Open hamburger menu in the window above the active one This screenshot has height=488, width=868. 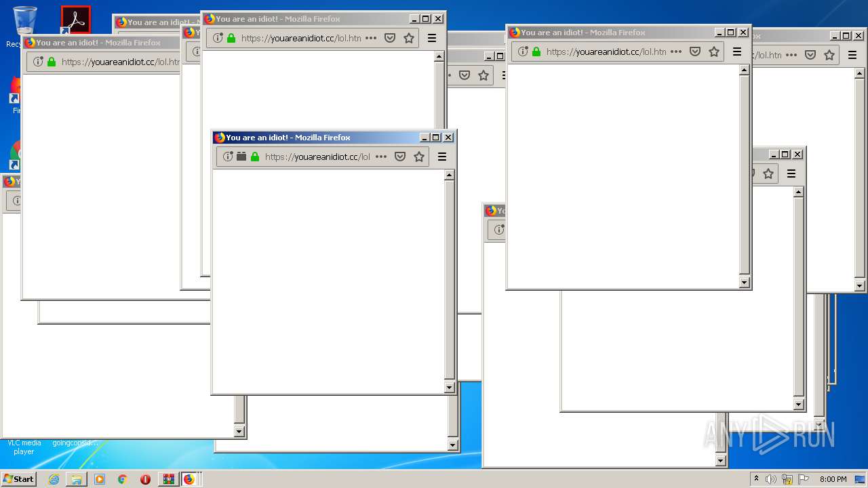click(x=432, y=38)
